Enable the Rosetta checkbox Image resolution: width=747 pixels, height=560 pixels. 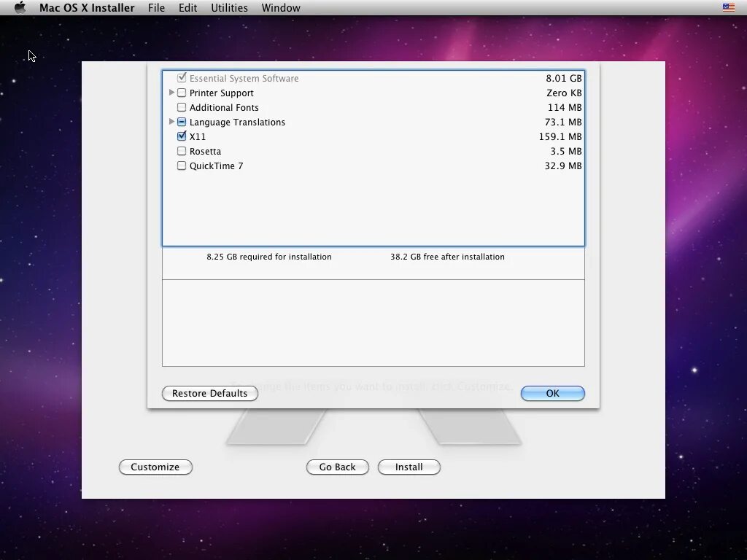(182, 151)
